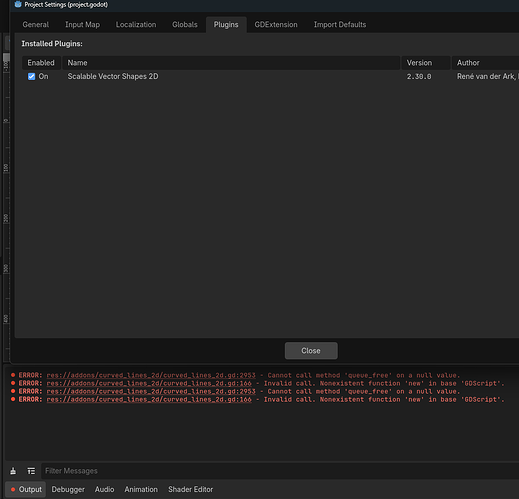Image resolution: width=519 pixels, height=499 pixels.
Task: Switch to the General tab
Action: point(36,25)
